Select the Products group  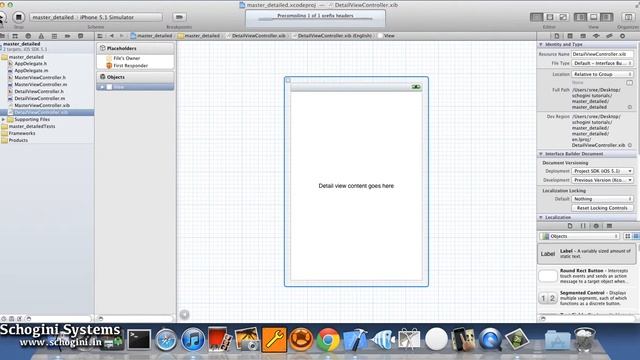[x=18, y=140]
